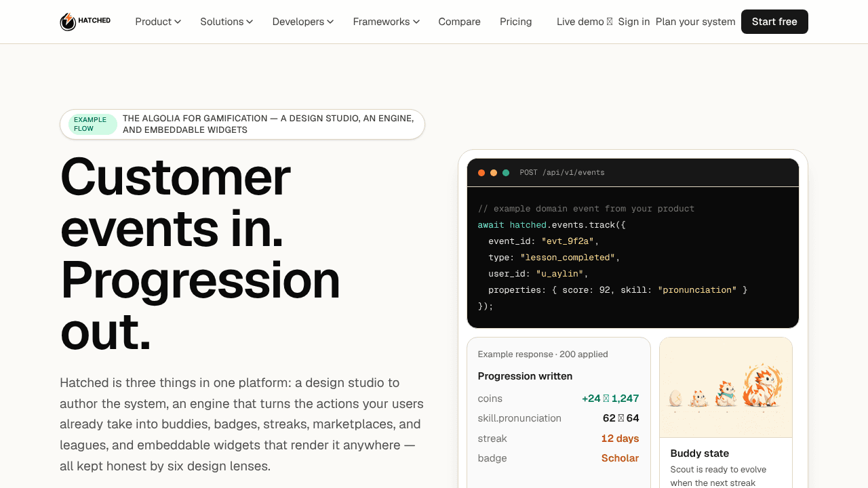Click the egg stage buddy icon
Image resolution: width=868 pixels, height=488 pixels.
tap(675, 399)
